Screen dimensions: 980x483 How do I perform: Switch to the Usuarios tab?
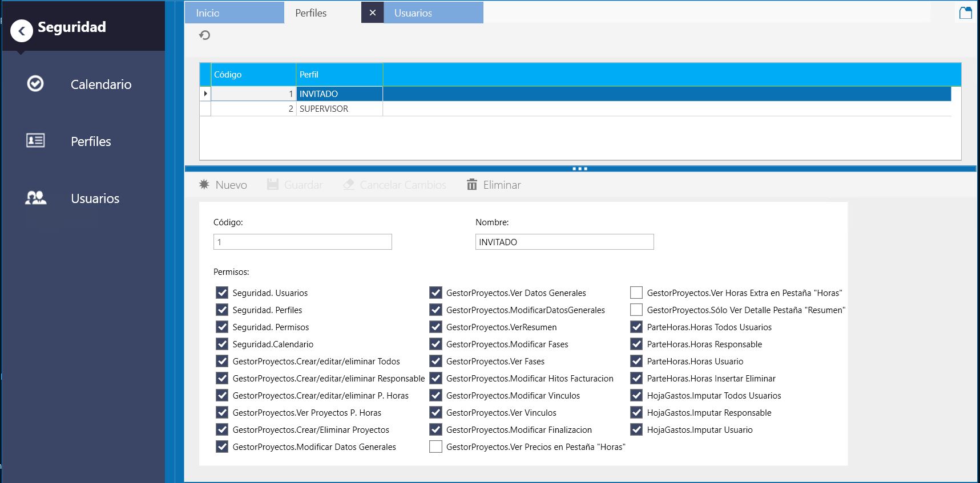[433, 13]
